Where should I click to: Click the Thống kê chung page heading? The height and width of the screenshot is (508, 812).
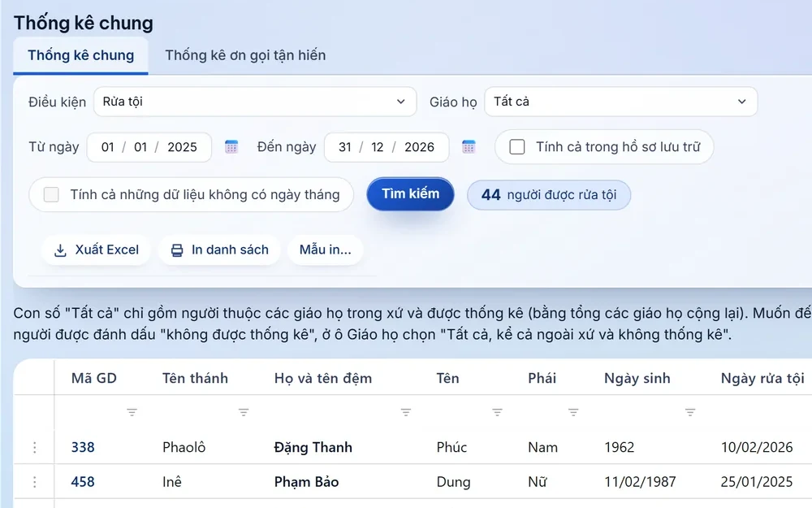coord(84,24)
